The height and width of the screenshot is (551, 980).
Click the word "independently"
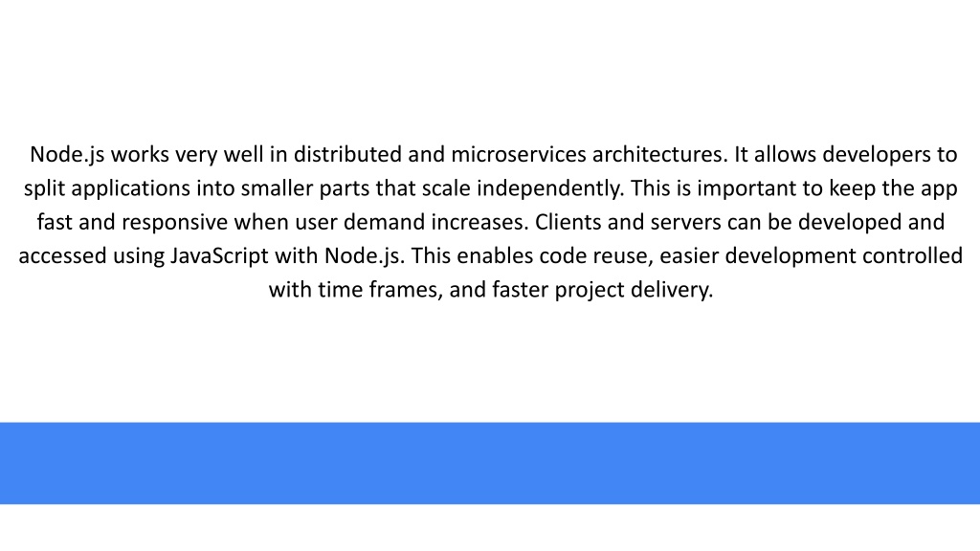pos(550,188)
